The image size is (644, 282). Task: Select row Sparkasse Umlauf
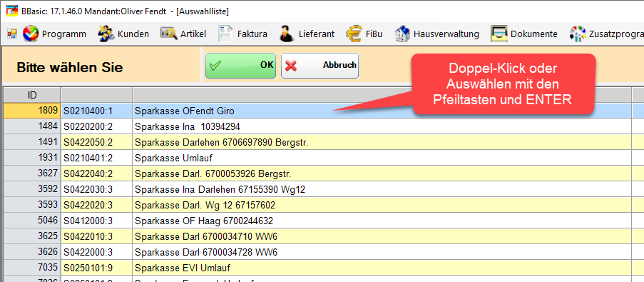(x=382, y=158)
